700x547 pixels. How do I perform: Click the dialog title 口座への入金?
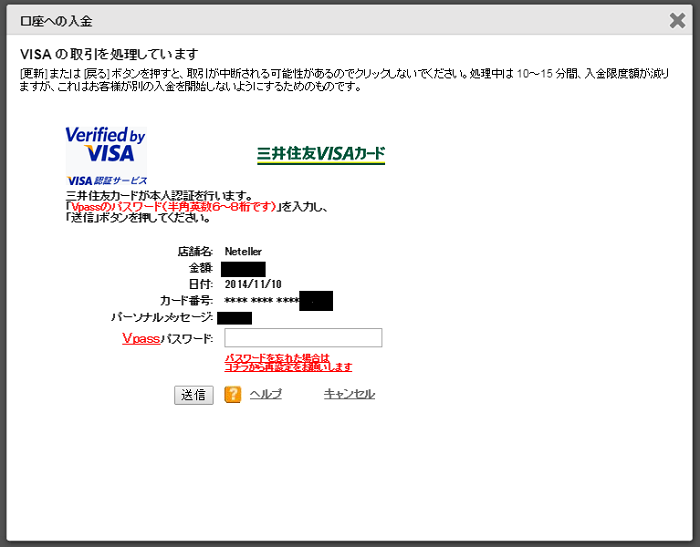coord(56,21)
